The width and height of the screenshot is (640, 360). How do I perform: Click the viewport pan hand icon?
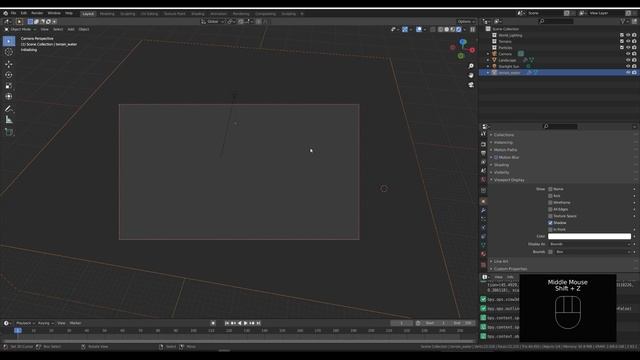(471, 76)
